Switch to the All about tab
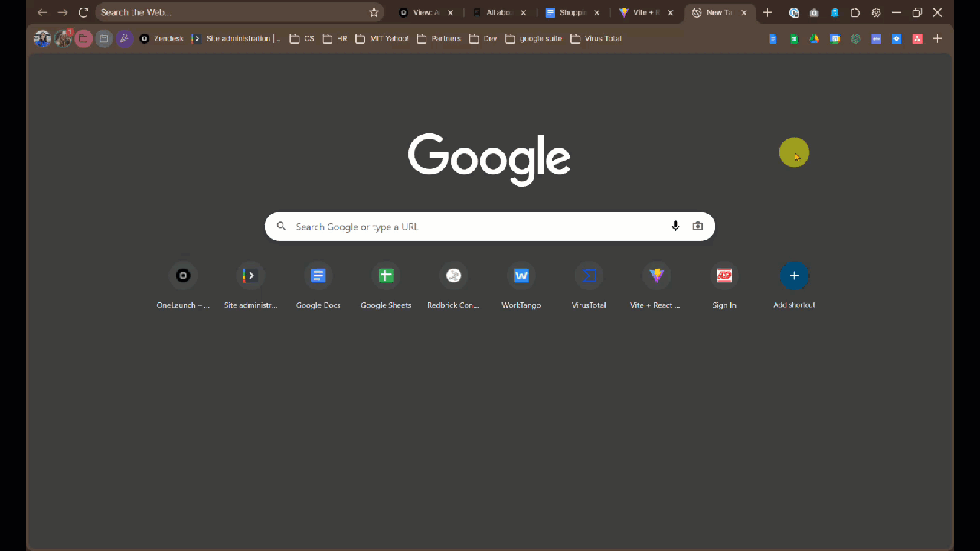The width and height of the screenshot is (980, 551). (492, 12)
